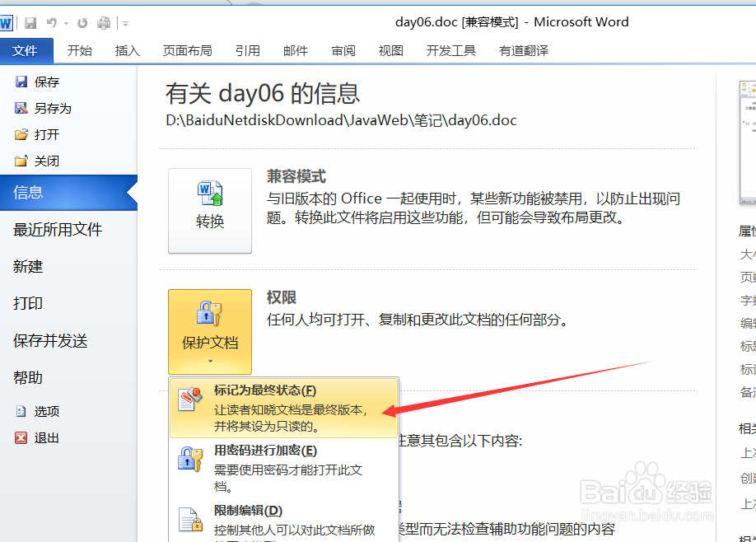Switch to the 插入 ribbon tab
756x542 pixels.
pos(128,50)
